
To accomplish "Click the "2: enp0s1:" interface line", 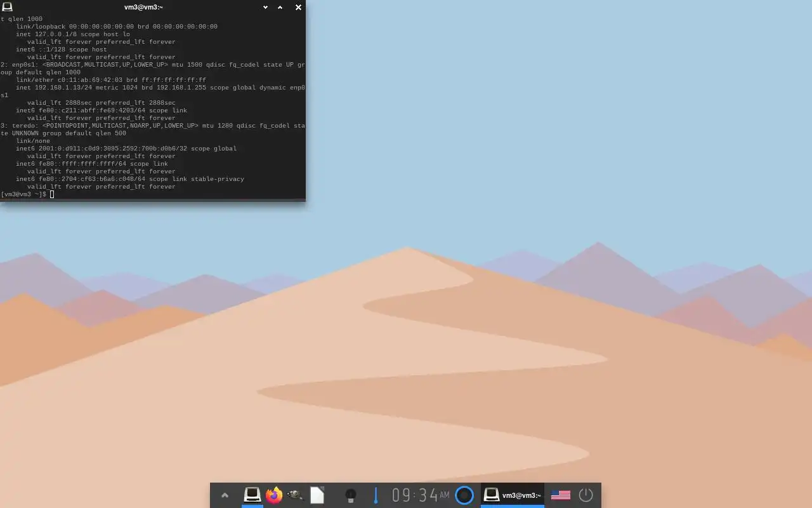I will tap(153, 65).
